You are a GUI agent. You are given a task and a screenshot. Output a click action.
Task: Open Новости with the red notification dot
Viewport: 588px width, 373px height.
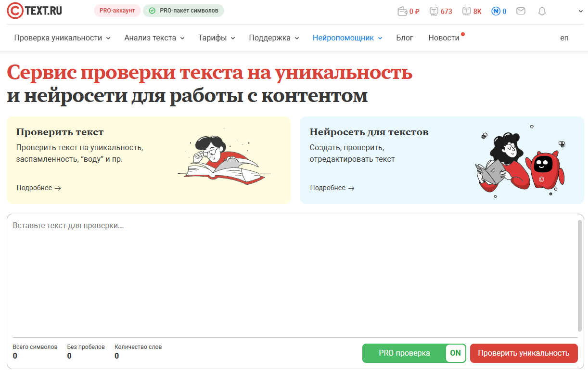pos(443,37)
